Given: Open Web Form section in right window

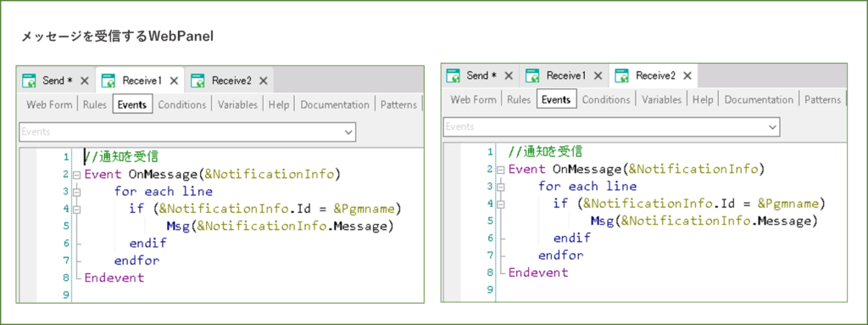Looking at the screenshot, I should pos(474,100).
